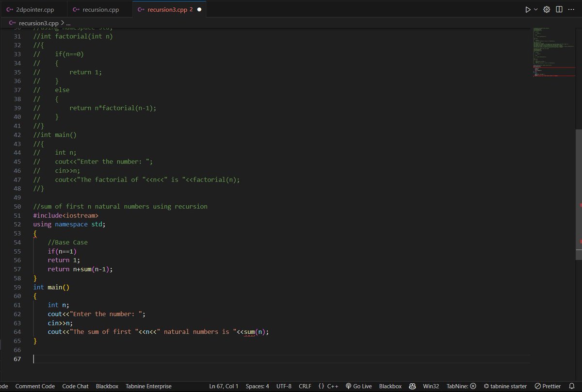
Task: Click commented '//int main()' on line 42
Action: click(x=55, y=134)
